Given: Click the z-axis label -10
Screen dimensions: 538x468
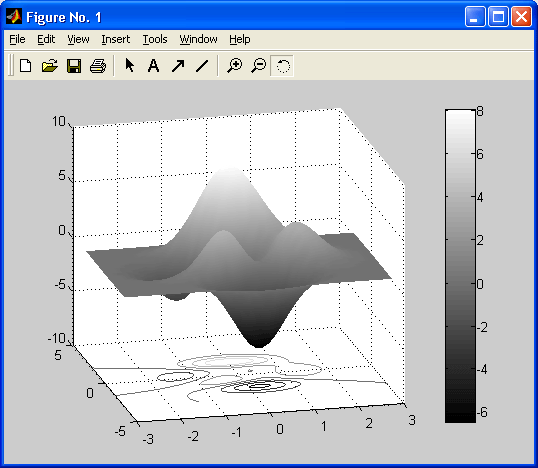Looking at the screenshot, I should (57, 338).
